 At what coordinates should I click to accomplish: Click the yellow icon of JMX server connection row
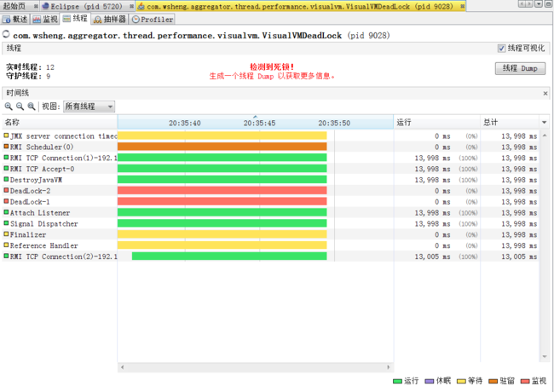tap(6, 135)
